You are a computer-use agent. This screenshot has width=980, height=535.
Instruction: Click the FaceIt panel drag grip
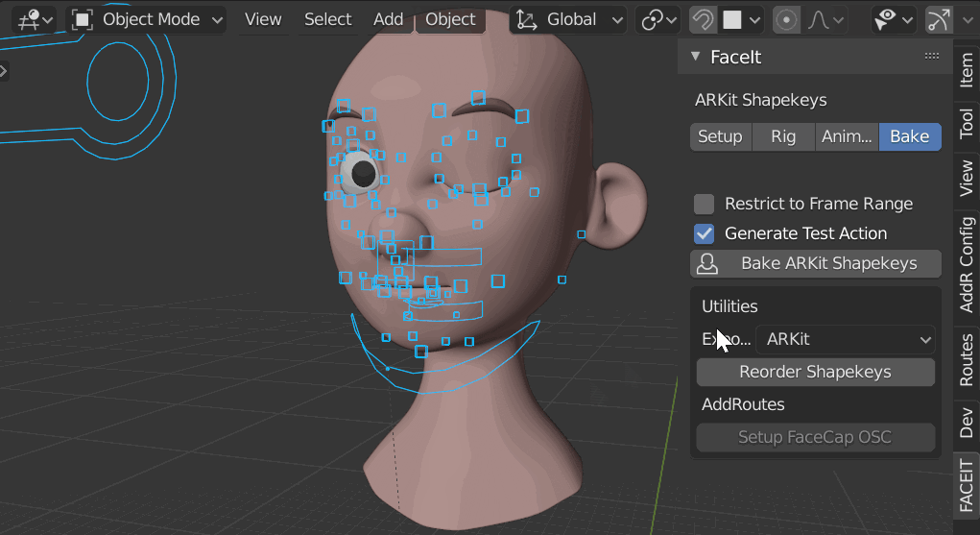(x=932, y=56)
